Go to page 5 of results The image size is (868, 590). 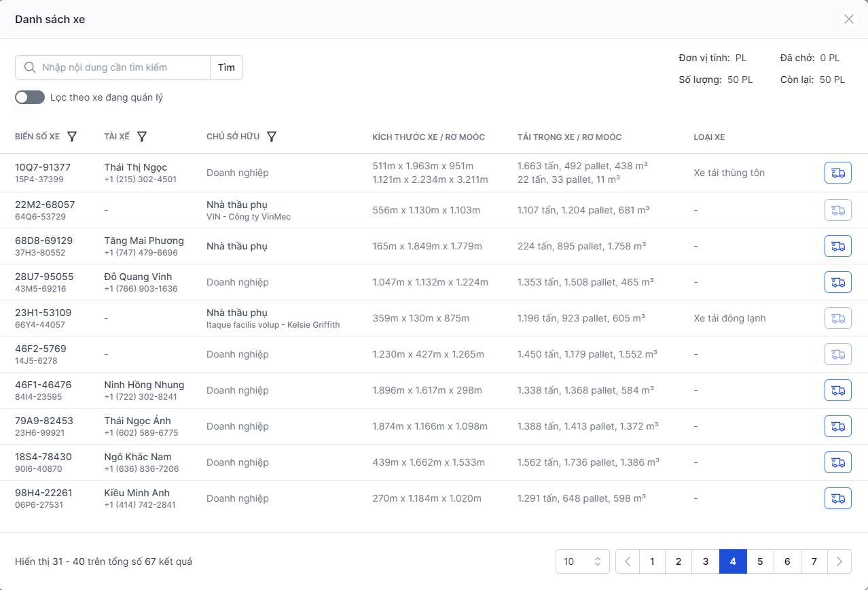[760, 561]
